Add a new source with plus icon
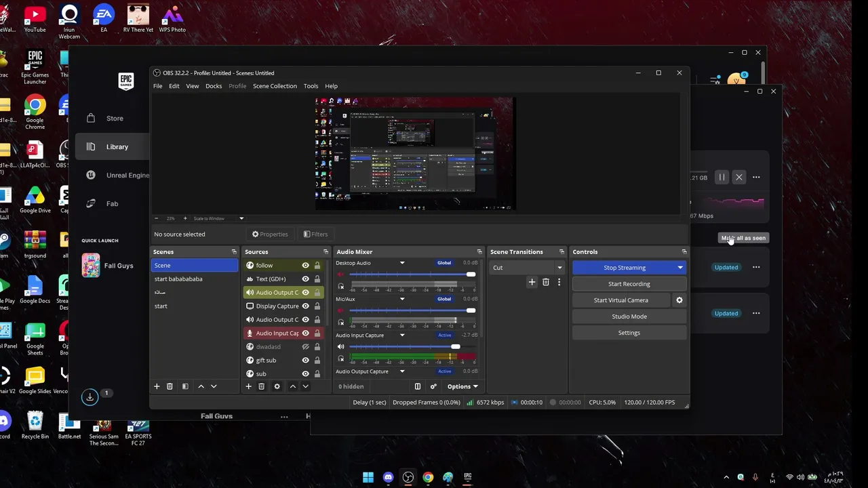868x488 pixels. point(248,386)
